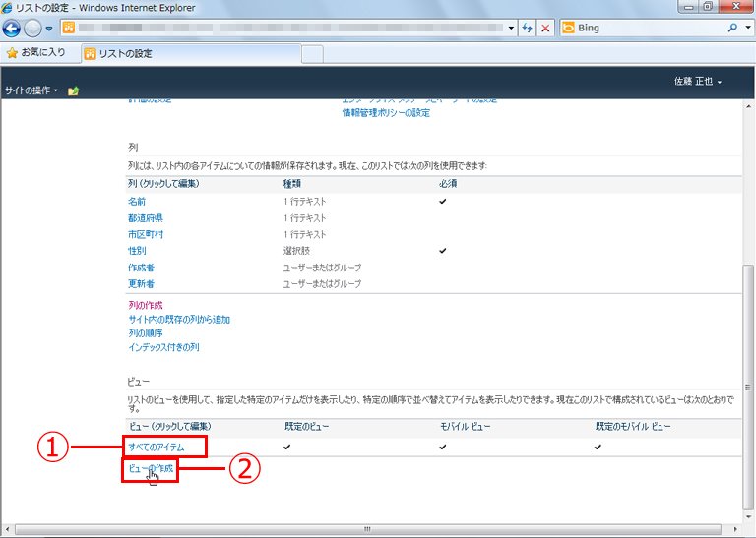
Task: Open the 列の順序 link
Action: (x=146, y=332)
